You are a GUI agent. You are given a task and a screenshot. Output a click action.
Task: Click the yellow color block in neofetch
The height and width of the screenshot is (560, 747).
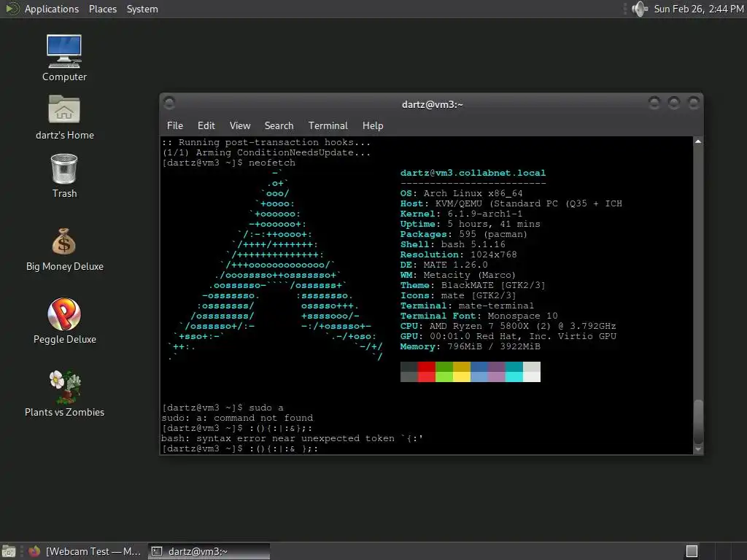[462, 371]
